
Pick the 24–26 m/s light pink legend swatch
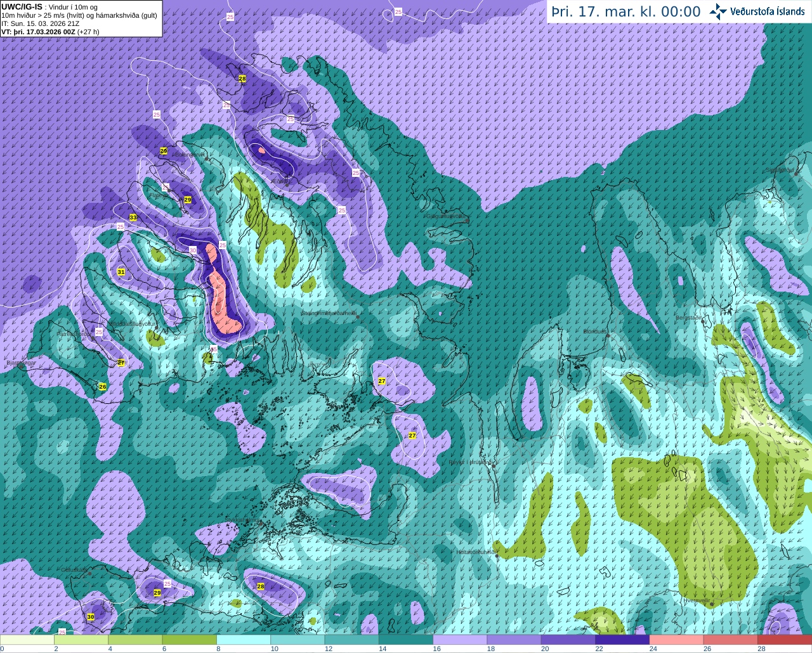676,640
